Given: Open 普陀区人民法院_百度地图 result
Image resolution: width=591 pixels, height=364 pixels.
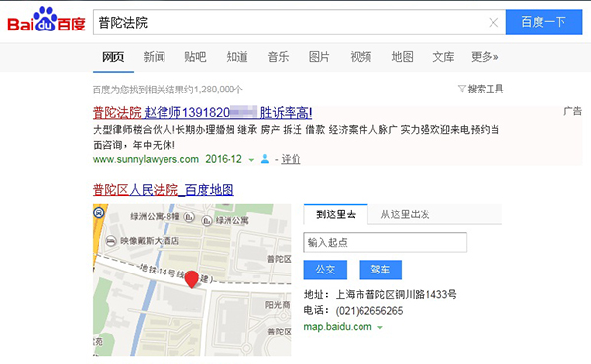Looking at the screenshot, I should 164,189.
